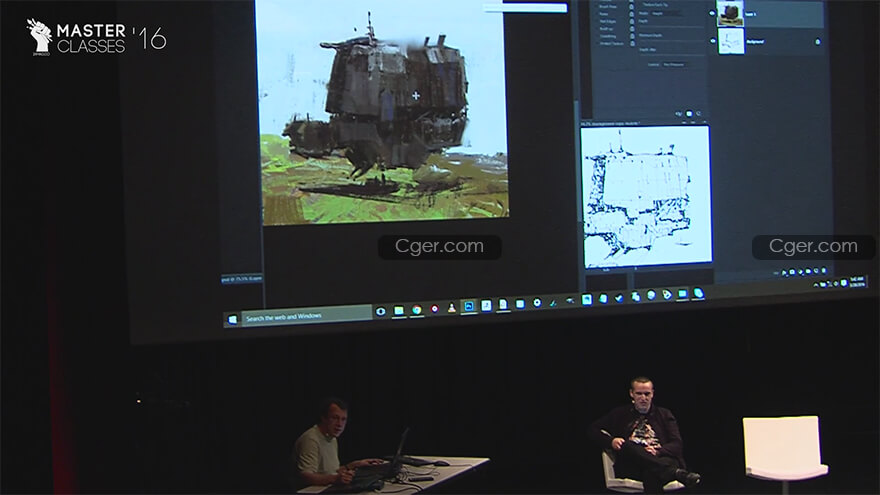Add a layer style via fx icon
The height and width of the screenshot is (495, 880).
tap(784, 272)
